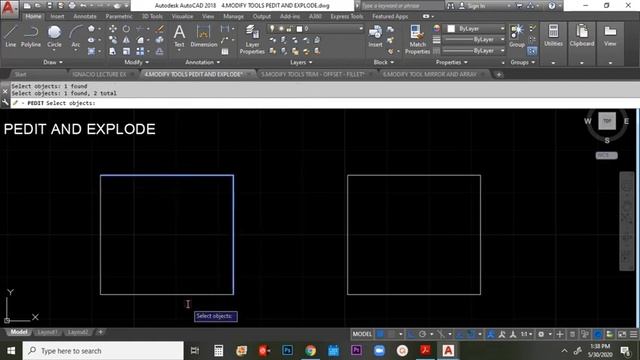Screen dimensions: 640x360
Task: Switch to Layout1 tab
Action: coord(47,332)
